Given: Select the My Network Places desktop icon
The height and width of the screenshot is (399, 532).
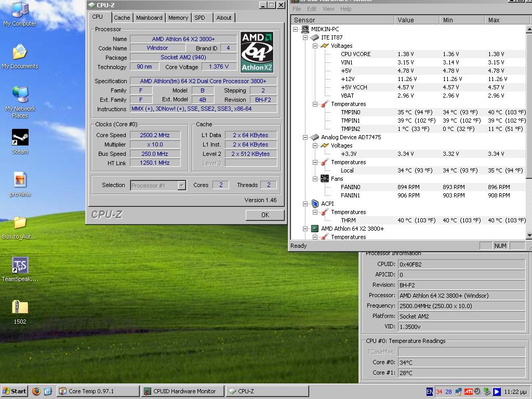Looking at the screenshot, I should 20,102.
